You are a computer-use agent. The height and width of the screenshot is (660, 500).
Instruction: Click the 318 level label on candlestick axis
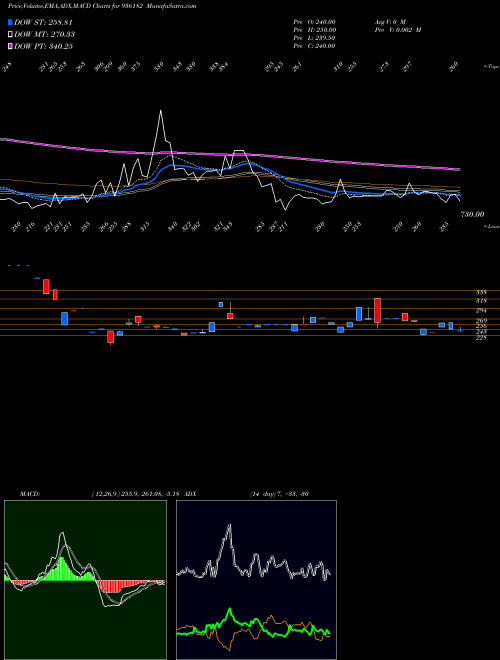point(481,301)
